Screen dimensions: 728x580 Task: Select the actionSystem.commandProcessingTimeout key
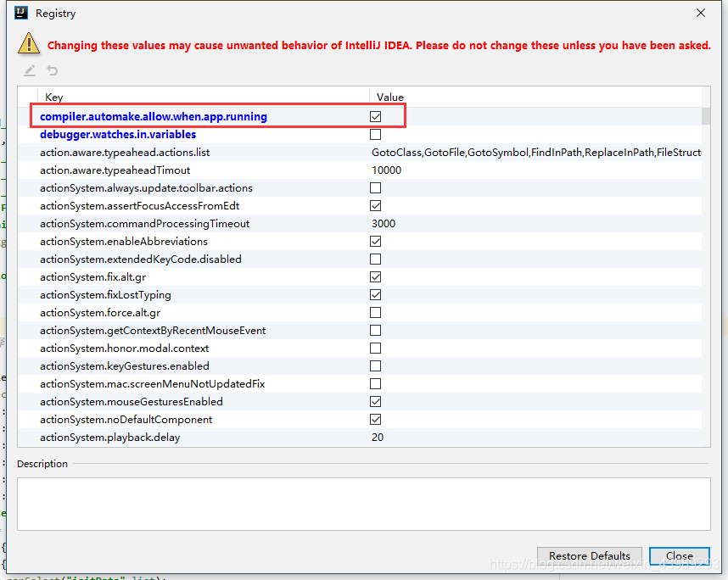[x=145, y=224]
